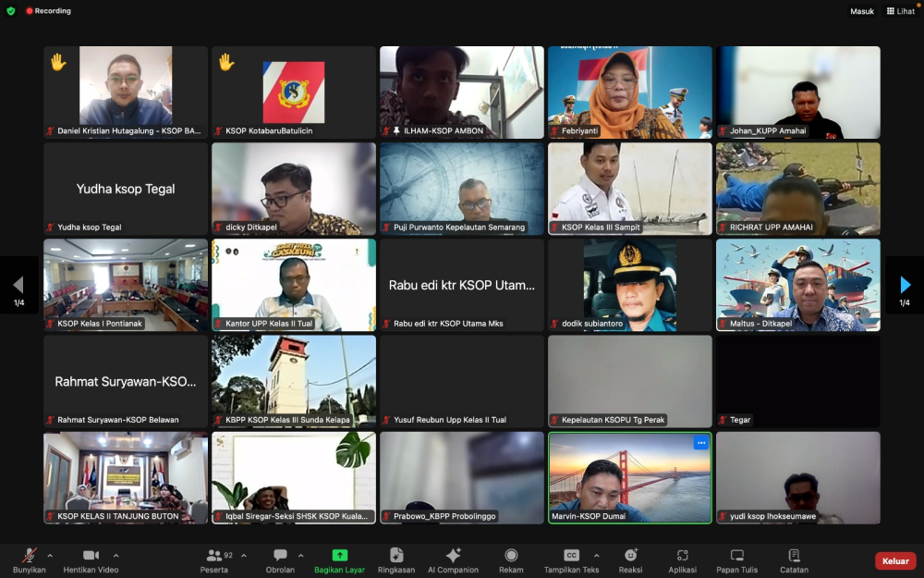
Task: Open the Lihat view menu
Action: (x=900, y=11)
